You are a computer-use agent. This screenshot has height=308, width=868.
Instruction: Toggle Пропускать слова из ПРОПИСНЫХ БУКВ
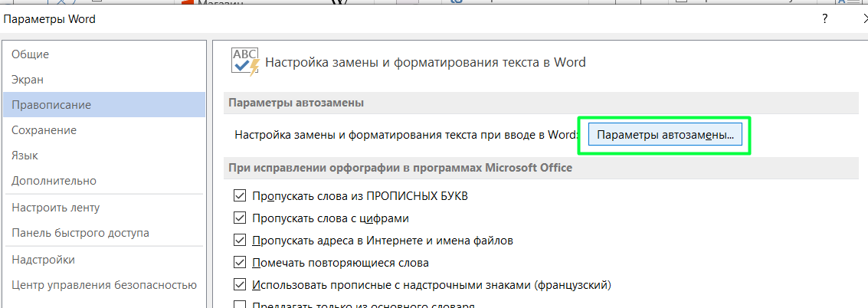coord(240,195)
